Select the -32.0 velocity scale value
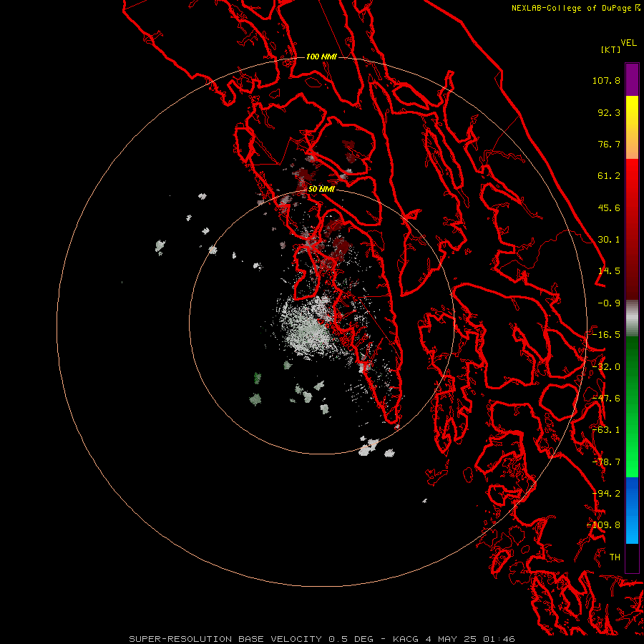This screenshot has width=644, height=644. point(606,367)
